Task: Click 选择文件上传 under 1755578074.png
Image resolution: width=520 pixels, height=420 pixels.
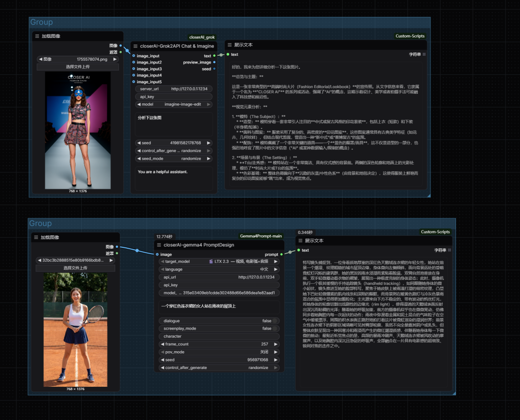Action: 78,66
